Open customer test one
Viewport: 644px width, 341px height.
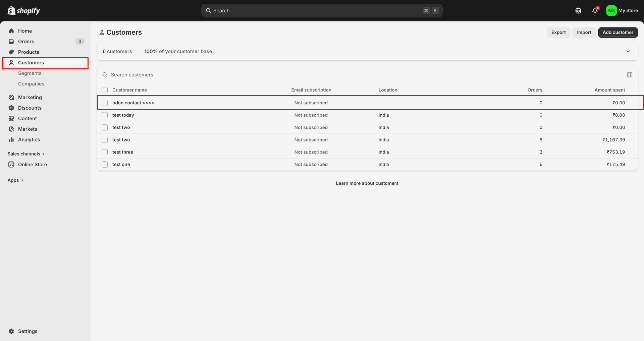121,164
